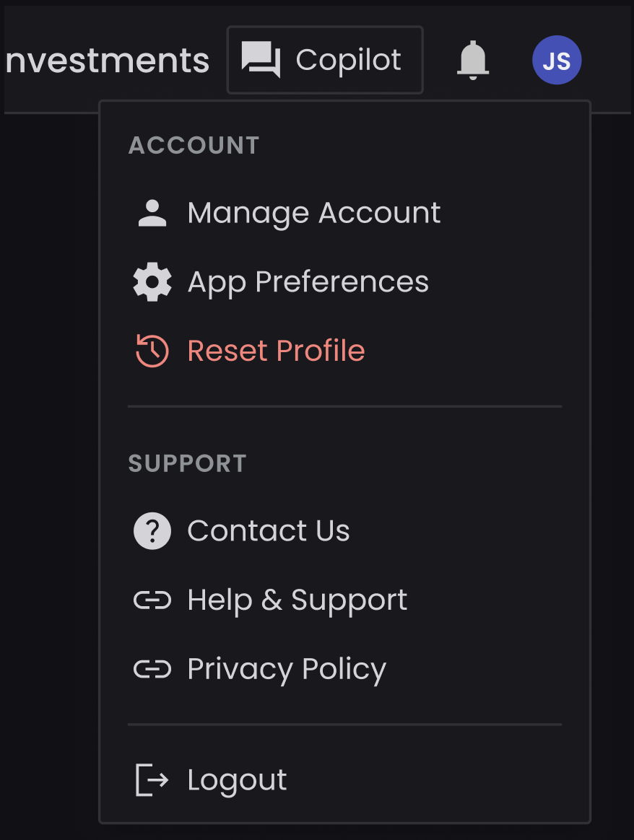Click the question mark Contact Us icon
Viewport: 634px width, 840px height.
152,531
